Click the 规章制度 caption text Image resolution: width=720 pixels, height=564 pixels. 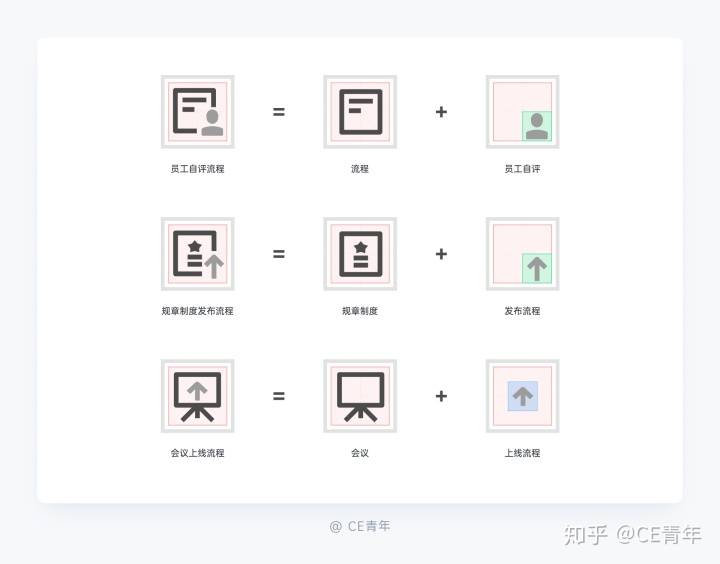point(360,311)
